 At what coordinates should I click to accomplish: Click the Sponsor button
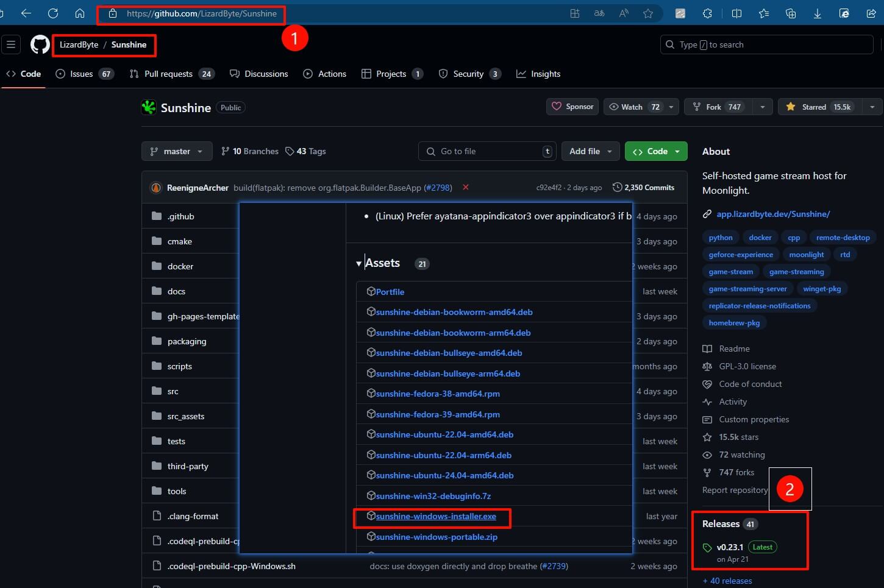pyautogui.click(x=572, y=107)
